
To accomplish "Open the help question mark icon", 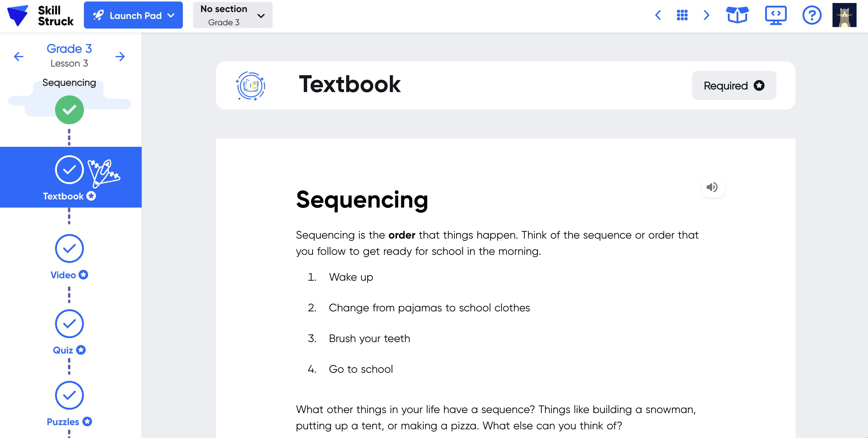I will (811, 15).
